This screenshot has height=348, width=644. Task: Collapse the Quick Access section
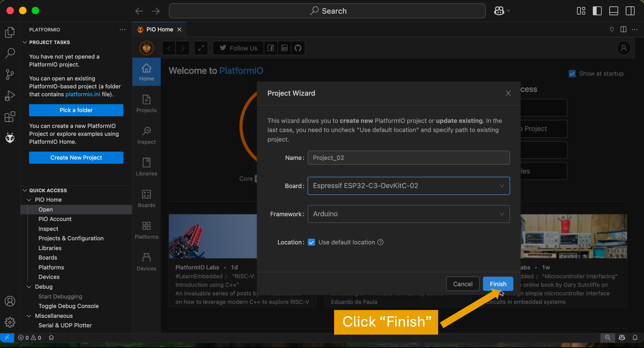[x=25, y=191]
